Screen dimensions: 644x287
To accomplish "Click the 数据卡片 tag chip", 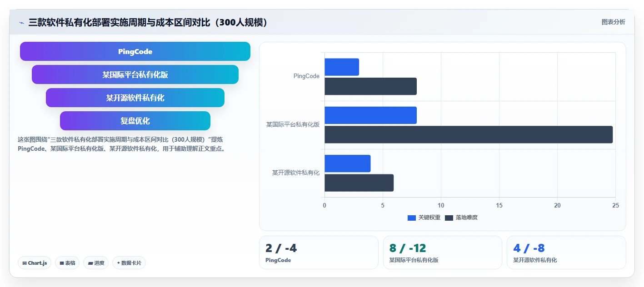I will click(129, 263).
